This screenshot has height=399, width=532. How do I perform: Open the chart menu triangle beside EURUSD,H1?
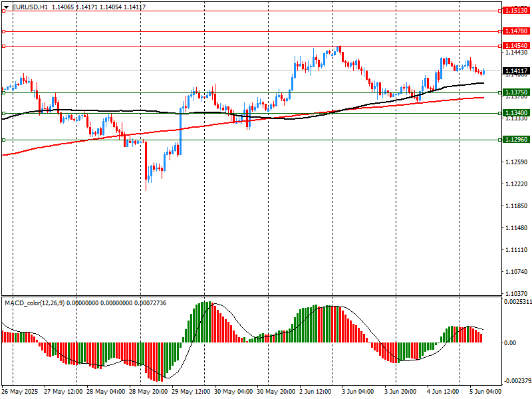point(6,7)
